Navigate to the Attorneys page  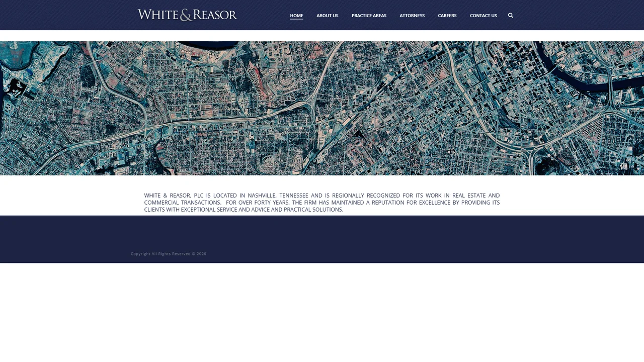[412, 16]
